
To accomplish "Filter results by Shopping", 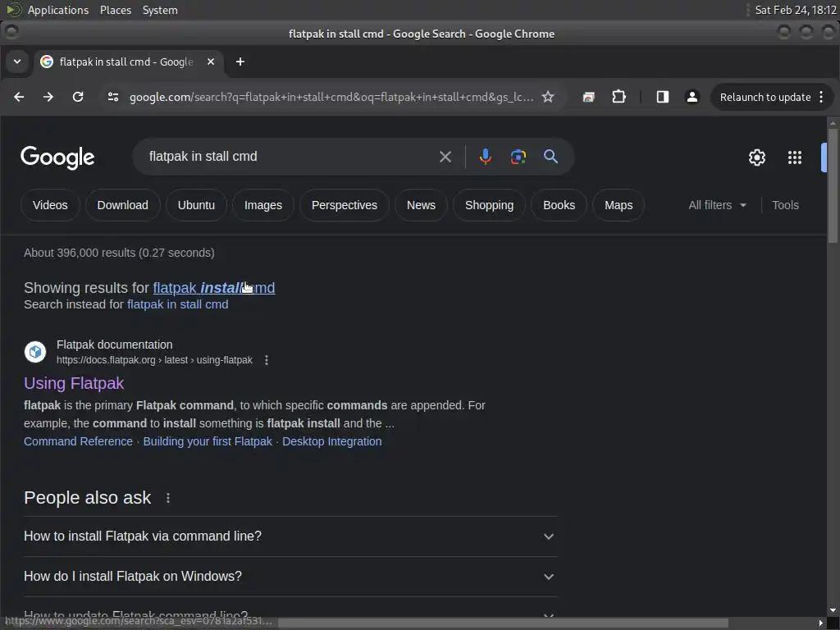I will [x=489, y=205].
